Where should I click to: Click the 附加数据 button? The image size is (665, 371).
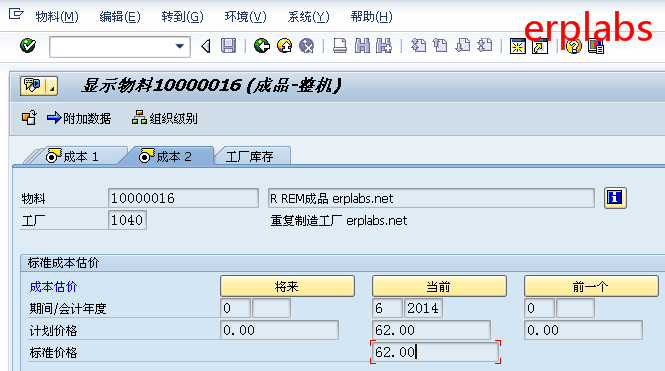pyautogui.click(x=79, y=118)
